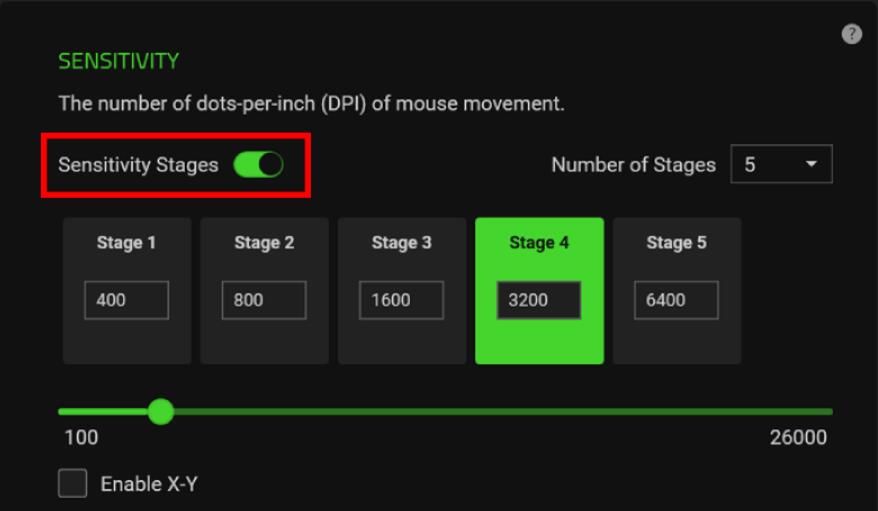The image size is (878, 511).
Task: Click the Stage 1 DPI field showing 400
Action: coord(126,300)
